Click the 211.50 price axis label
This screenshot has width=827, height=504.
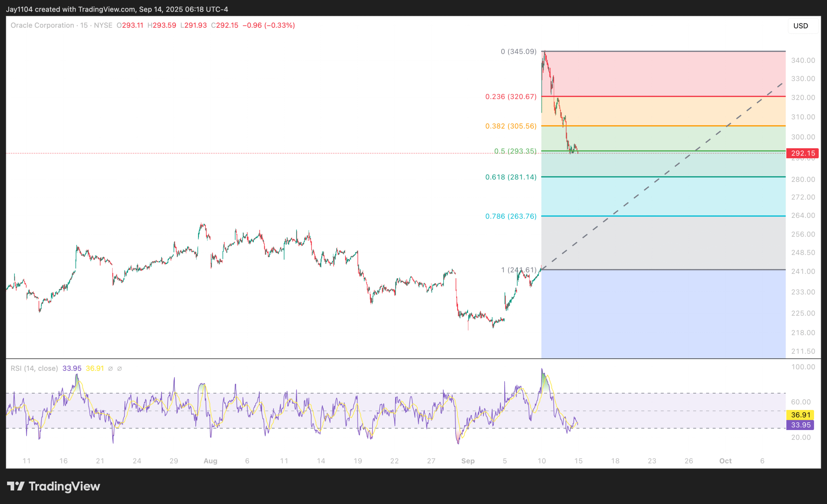803,351
